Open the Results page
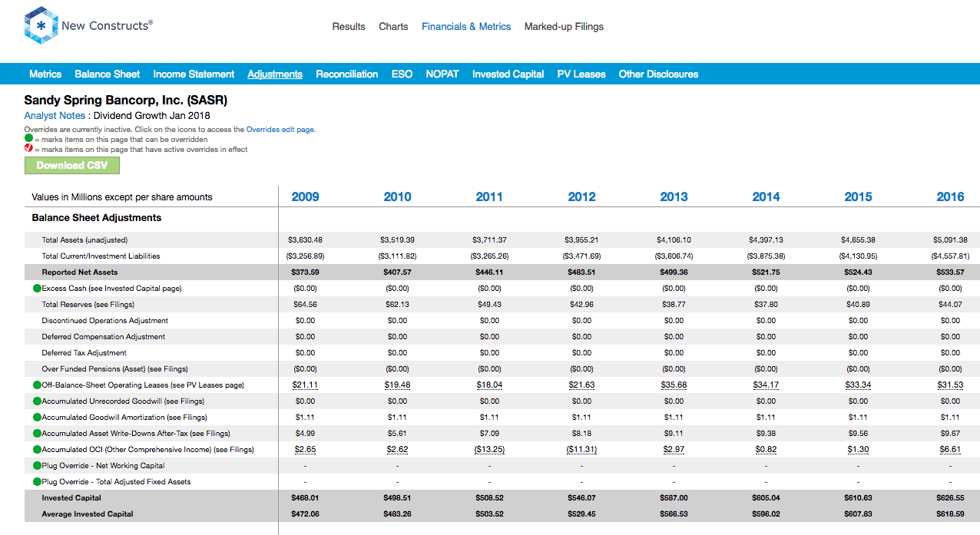 [349, 26]
